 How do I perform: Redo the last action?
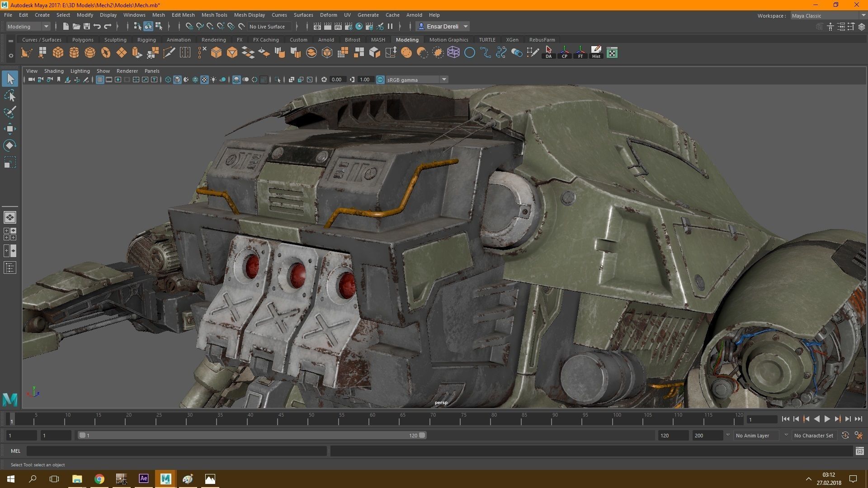pyautogui.click(x=108, y=27)
